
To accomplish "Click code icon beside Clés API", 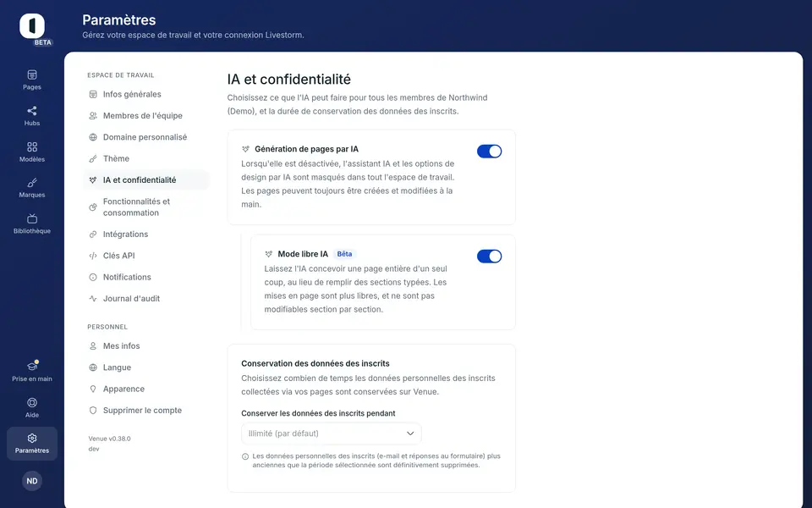I will [93, 256].
